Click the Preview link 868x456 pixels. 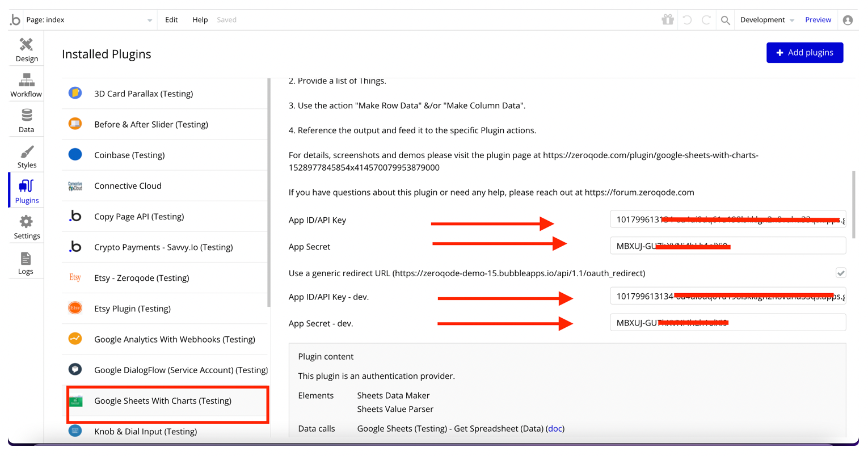pos(818,20)
